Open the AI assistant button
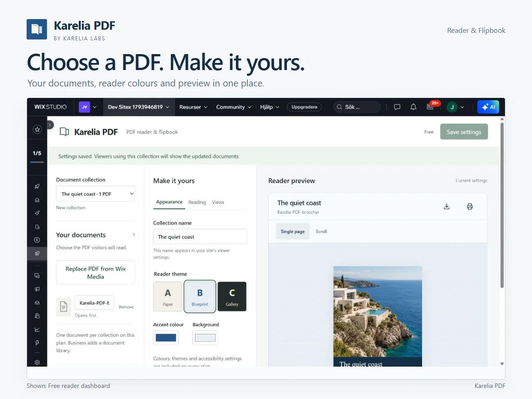This screenshot has width=532, height=399. coord(488,107)
